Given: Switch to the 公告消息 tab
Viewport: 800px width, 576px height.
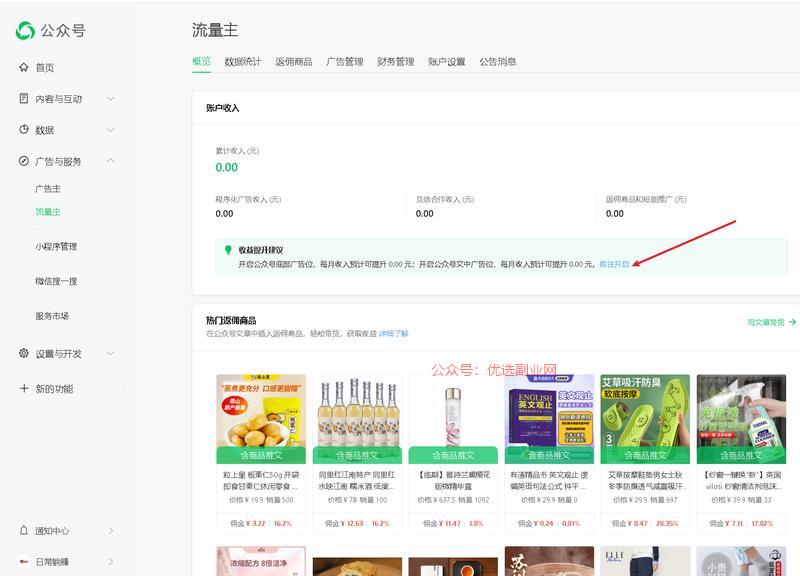Looking at the screenshot, I should tap(497, 62).
